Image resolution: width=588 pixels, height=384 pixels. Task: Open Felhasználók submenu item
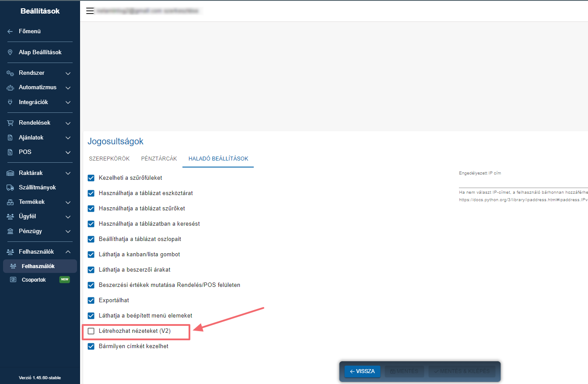[x=40, y=266]
